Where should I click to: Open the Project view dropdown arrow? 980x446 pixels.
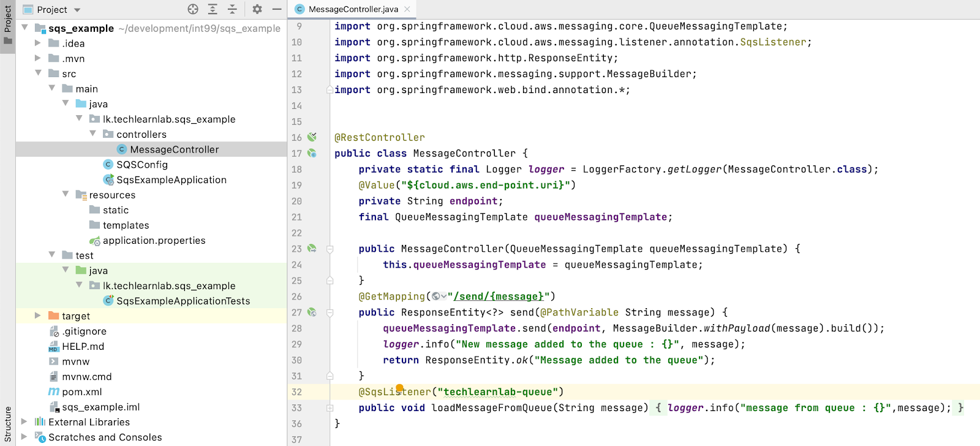tap(77, 10)
